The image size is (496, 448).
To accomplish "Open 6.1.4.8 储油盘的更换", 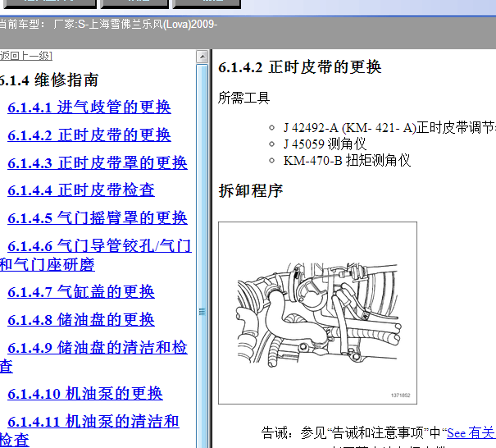I will [x=81, y=320].
